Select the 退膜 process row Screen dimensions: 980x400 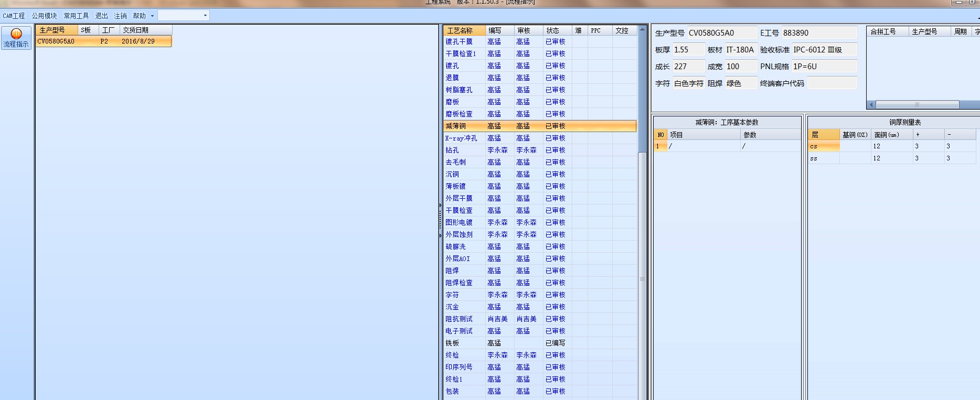pos(540,78)
